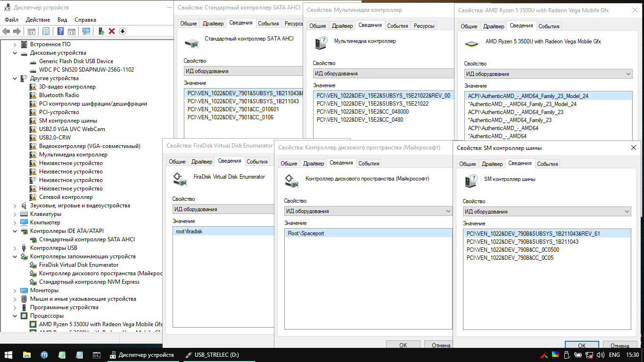644x362 pixels.
Task: Click the Forward arrow in Device Manager toolbar
Action: (17, 31)
